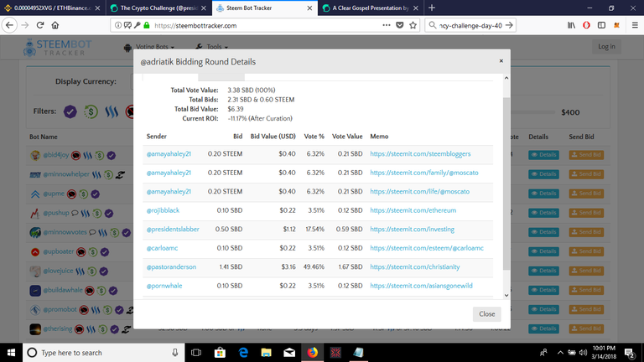Open Pocket save icon in address bar
Image resolution: width=644 pixels, height=362 pixels.
400,25
